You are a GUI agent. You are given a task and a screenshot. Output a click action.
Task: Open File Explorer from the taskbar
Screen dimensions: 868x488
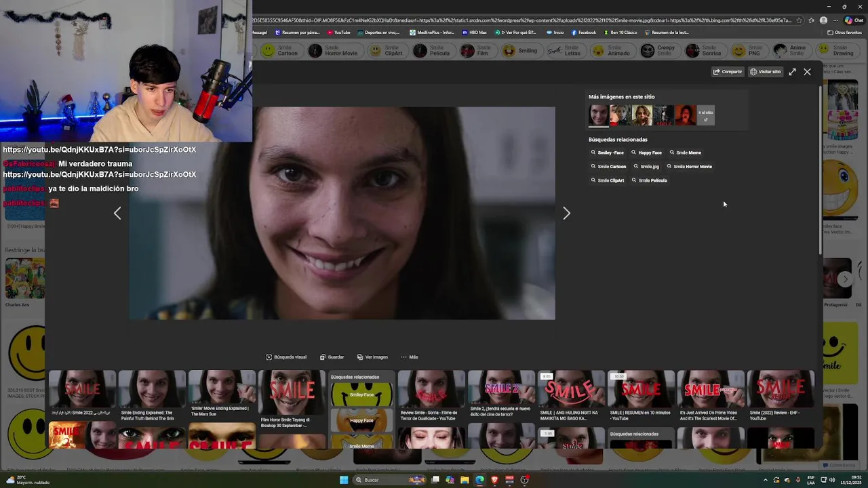(x=465, y=480)
